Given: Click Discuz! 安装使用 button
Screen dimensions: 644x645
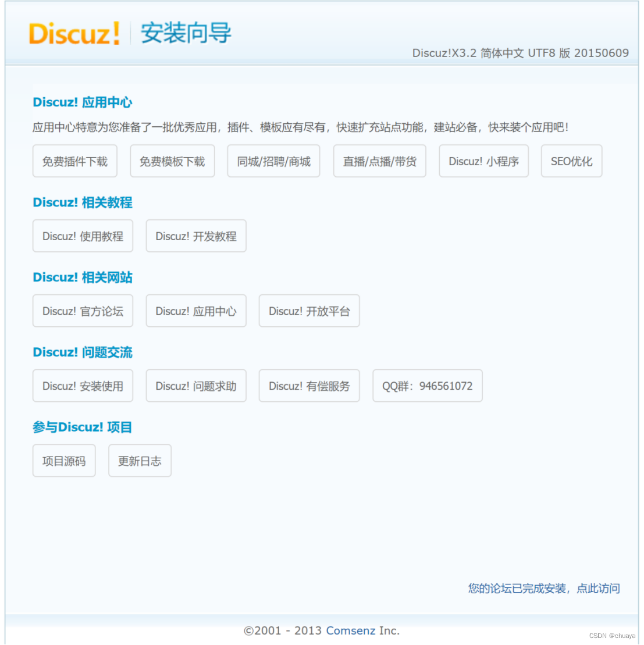Looking at the screenshot, I should [83, 386].
